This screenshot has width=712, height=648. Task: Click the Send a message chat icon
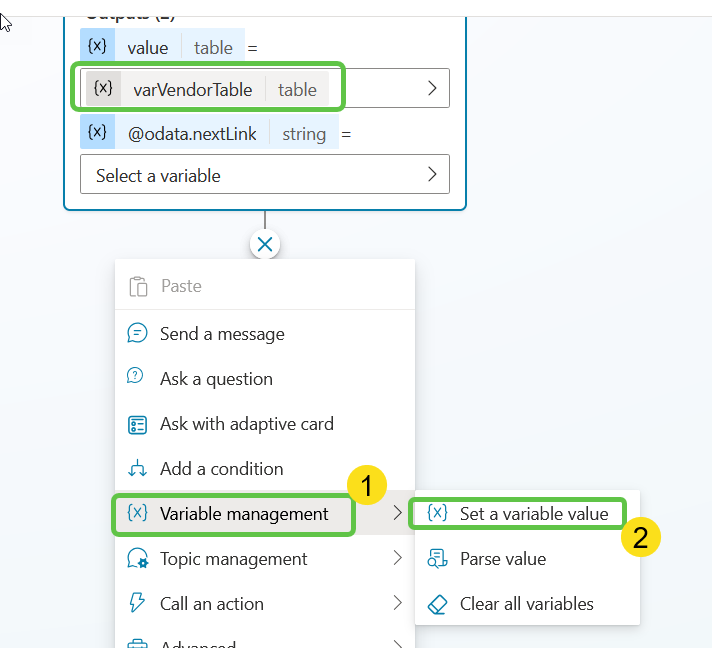(138, 334)
